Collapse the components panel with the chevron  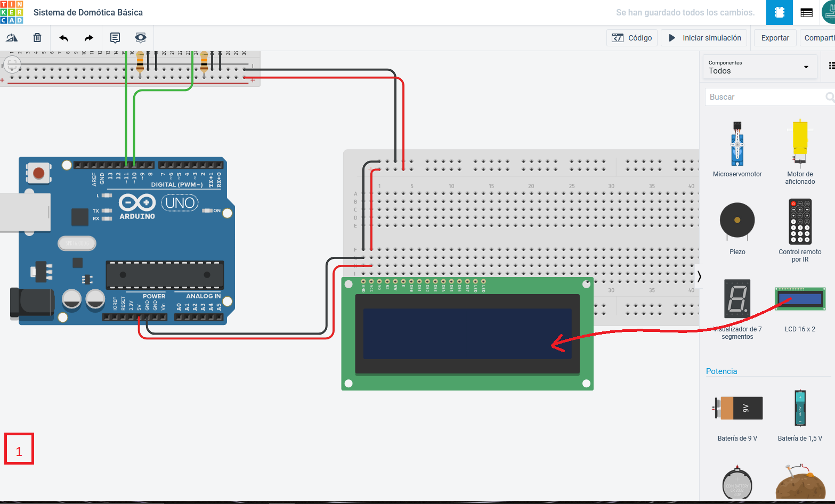click(700, 277)
